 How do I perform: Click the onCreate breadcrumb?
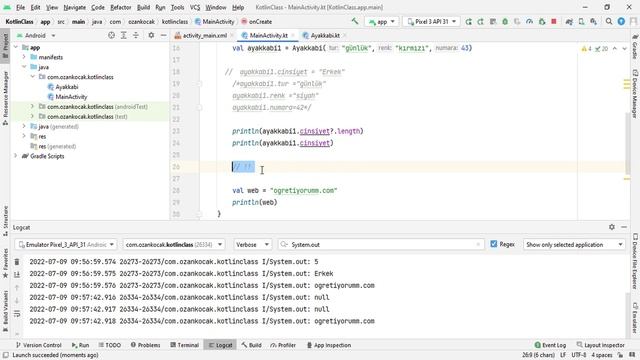256,22
